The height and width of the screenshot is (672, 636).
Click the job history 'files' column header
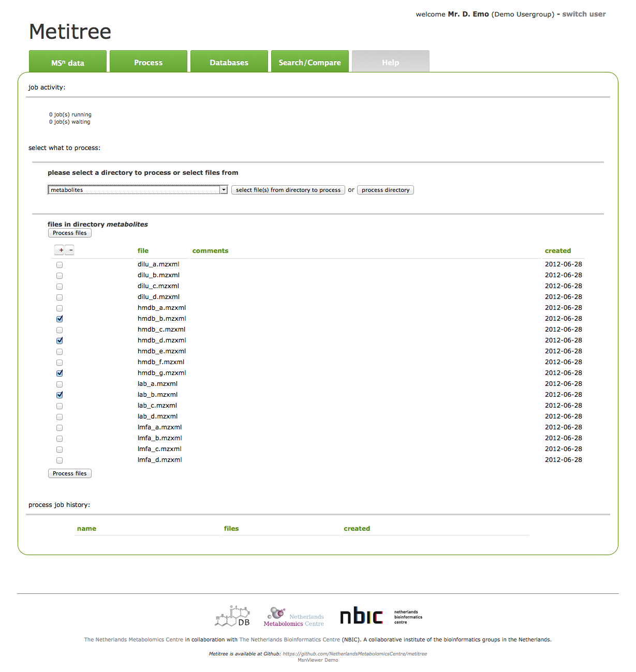click(231, 529)
